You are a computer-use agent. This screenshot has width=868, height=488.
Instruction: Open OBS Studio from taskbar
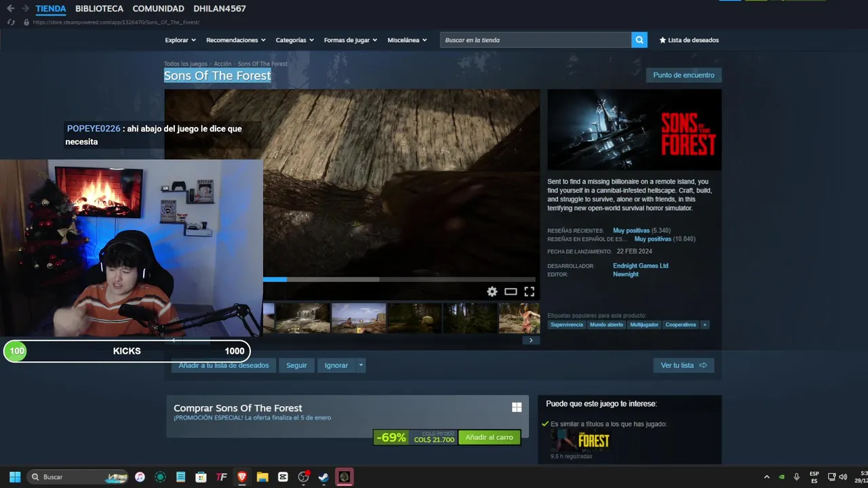point(303,477)
